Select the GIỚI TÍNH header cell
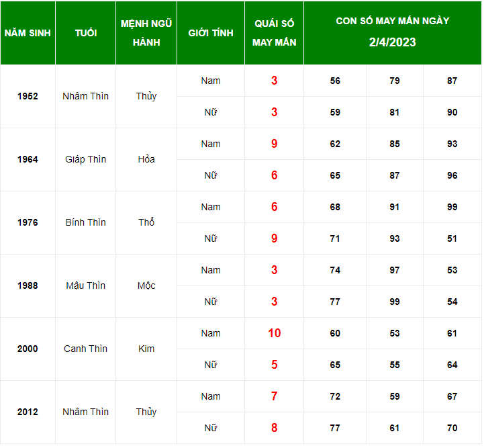The height and width of the screenshot is (448, 484). pos(211,33)
